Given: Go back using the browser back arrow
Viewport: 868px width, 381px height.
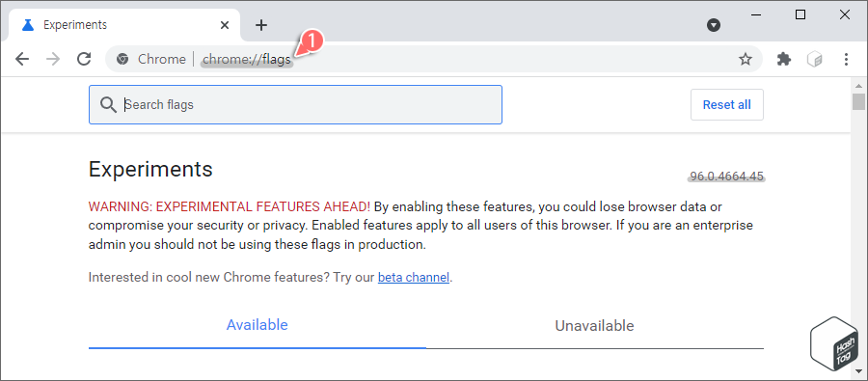Looking at the screenshot, I should pyautogui.click(x=22, y=59).
